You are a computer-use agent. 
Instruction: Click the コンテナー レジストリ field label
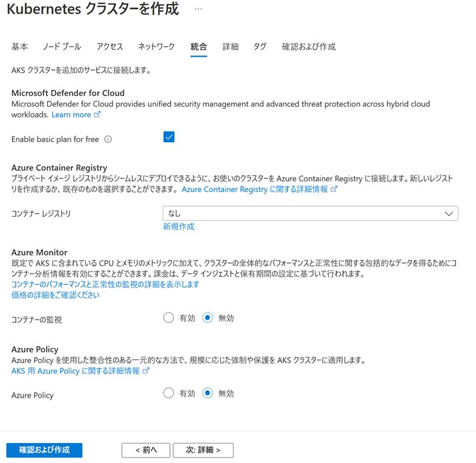pos(41,214)
